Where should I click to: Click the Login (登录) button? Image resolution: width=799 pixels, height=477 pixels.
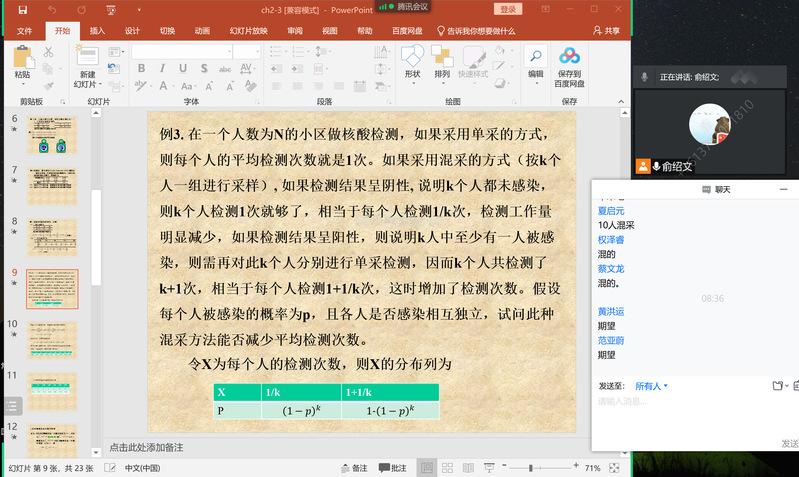point(508,9)
